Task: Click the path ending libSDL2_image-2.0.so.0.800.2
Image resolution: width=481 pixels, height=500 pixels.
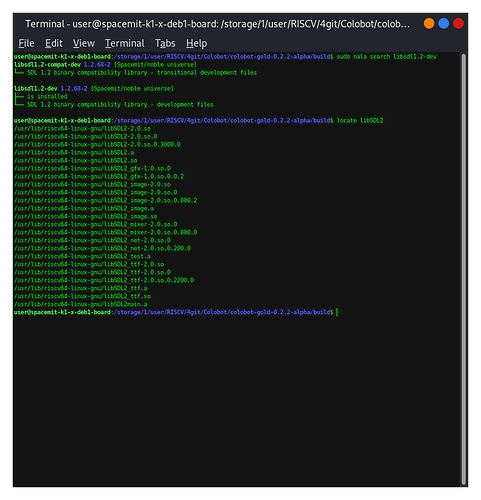Action: pos(106,201)
